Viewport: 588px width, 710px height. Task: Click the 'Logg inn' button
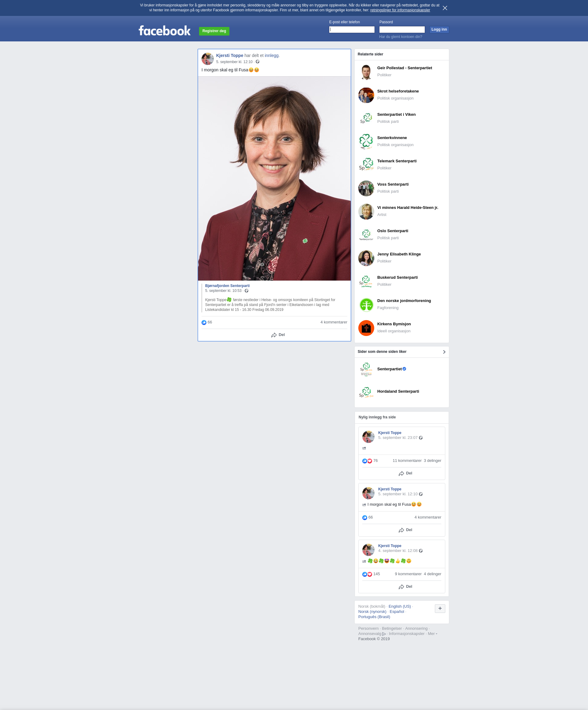coord(439,29)
